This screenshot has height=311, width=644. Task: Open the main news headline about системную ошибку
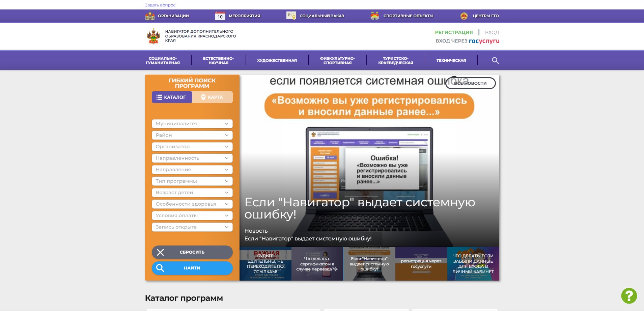pyautogui.click(x=360, y=208)
